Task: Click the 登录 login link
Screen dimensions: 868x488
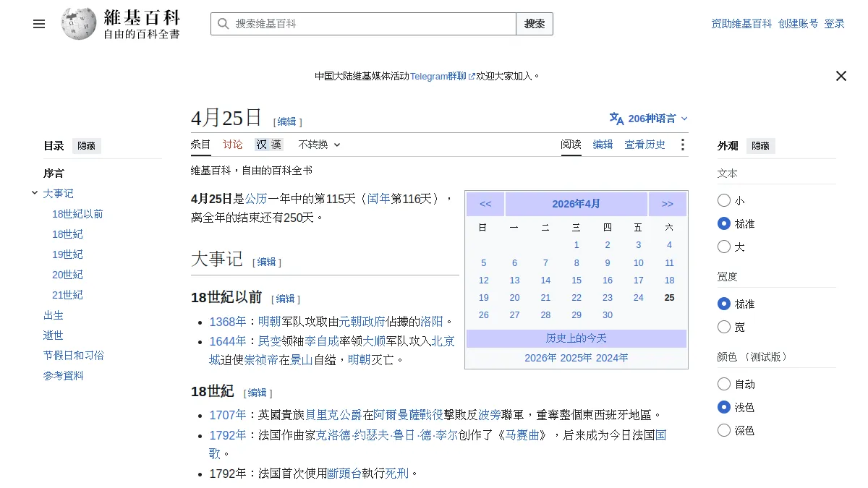Action: [x=835, y=24]
